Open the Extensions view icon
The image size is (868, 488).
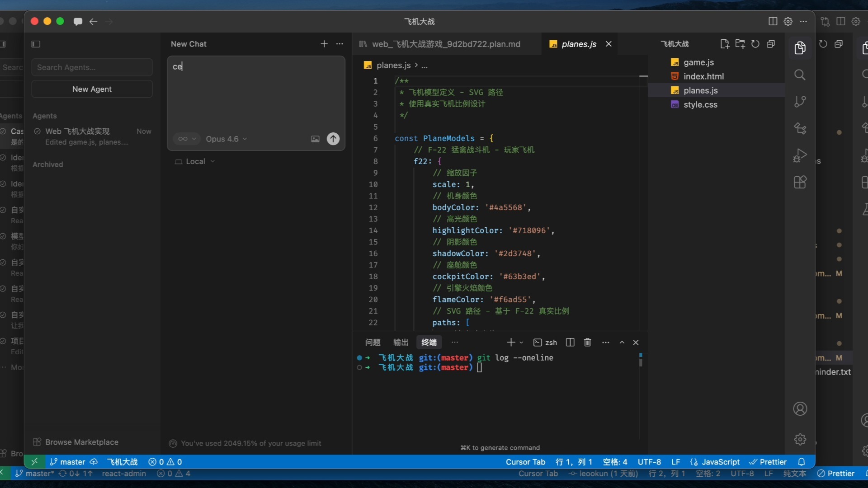800,183
